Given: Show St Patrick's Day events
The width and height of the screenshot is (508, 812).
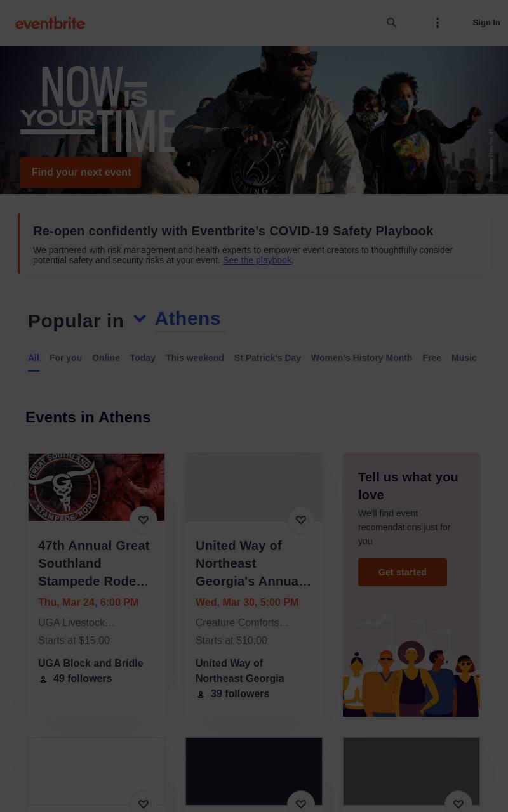Looking at the screenshot, I should [267, 358].
